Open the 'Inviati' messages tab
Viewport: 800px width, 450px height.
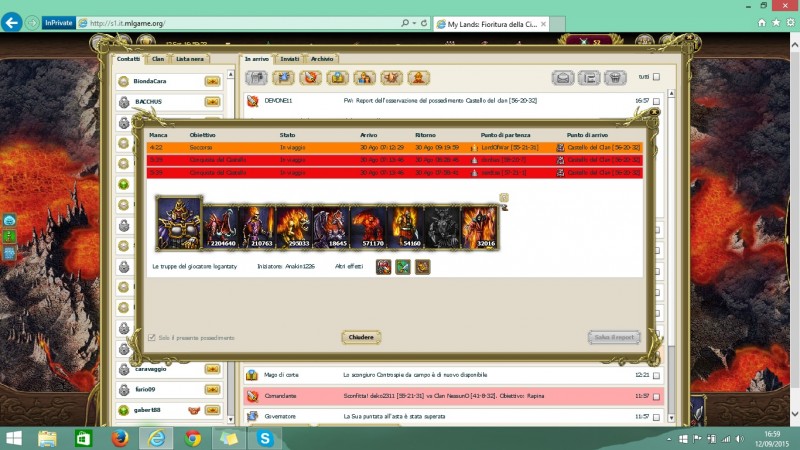pos(290,59)
